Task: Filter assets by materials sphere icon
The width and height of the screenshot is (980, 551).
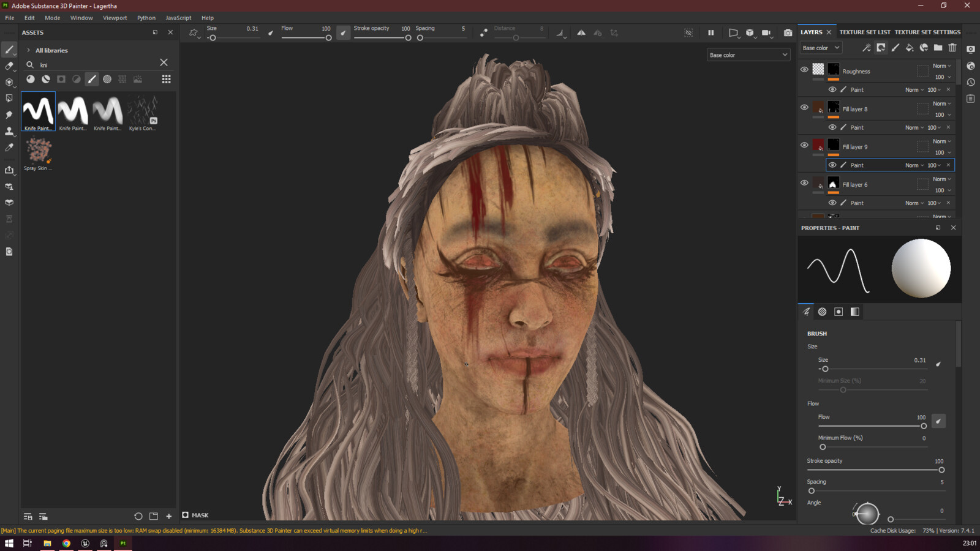Action: pyautogui.click(x=31, y=79)
